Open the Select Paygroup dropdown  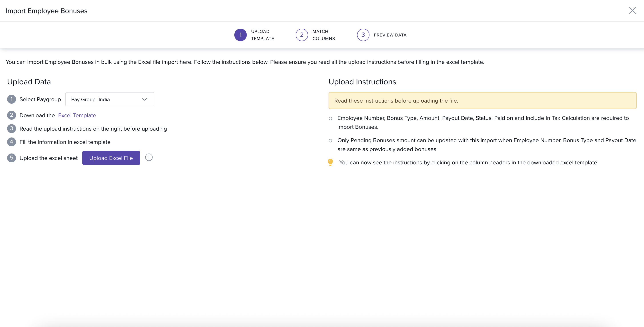[x=110, y=99]
